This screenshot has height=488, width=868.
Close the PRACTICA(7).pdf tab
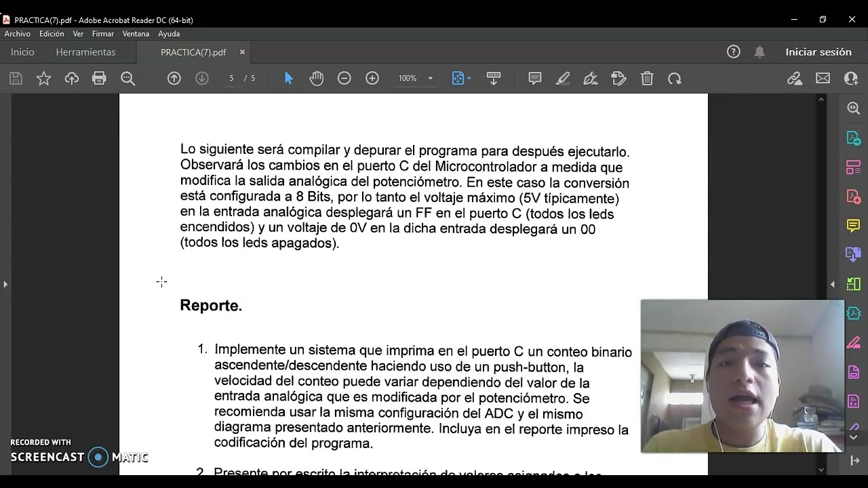[x=242, y=52]
